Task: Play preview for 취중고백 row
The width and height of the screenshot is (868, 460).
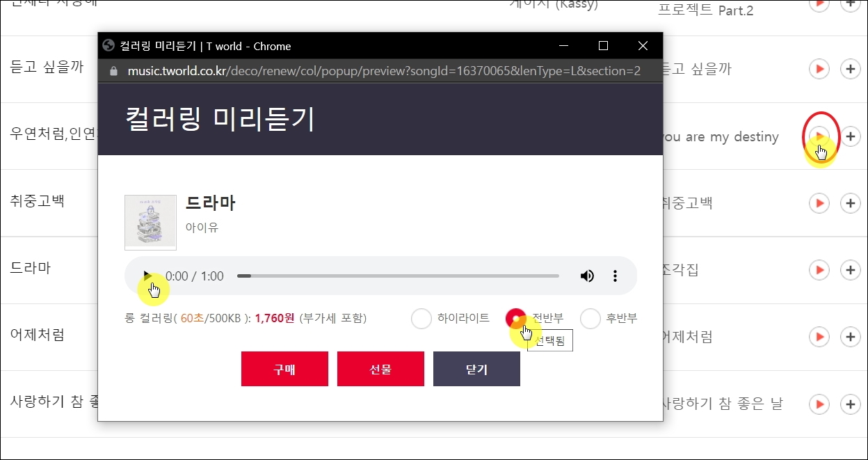Action: (x=819, y=203)
